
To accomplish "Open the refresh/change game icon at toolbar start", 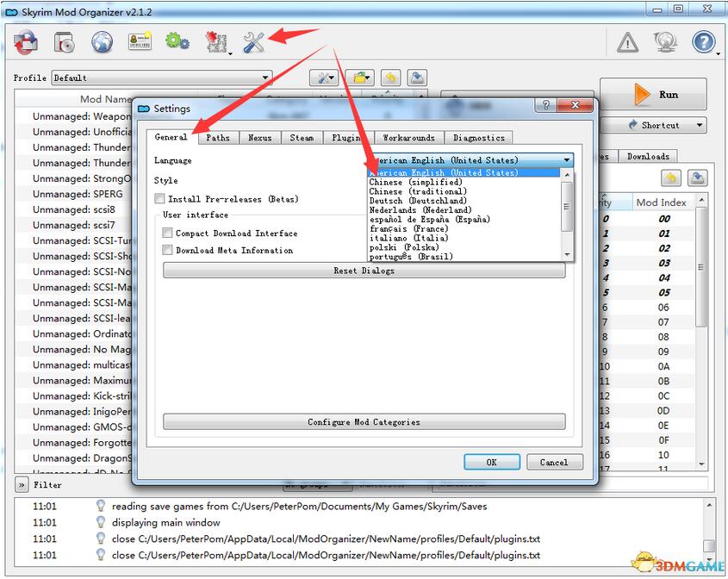I will click(26, 42).
